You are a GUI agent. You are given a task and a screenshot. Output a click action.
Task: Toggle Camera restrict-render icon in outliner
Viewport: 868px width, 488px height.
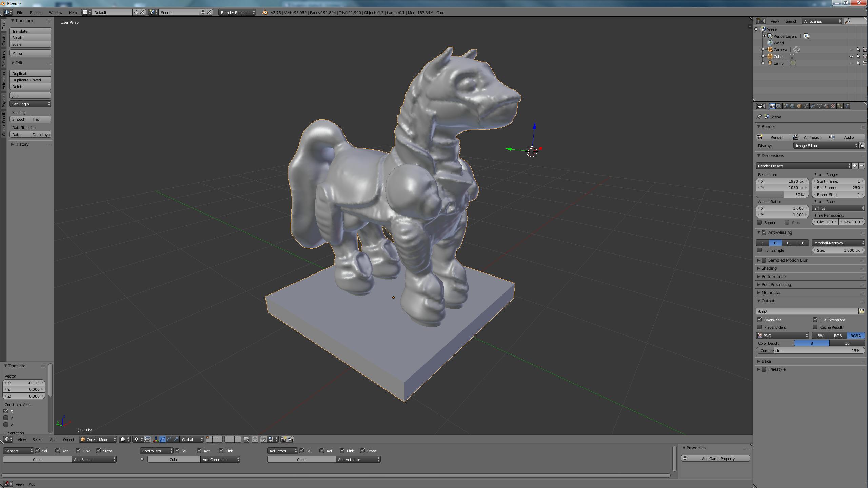pyautogui.click(x=864, y=49)
